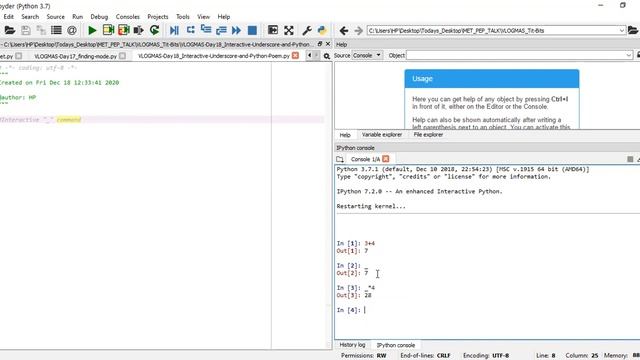Undock the editor pane
This screenshot has width=640, height=360.
point(320,44)
